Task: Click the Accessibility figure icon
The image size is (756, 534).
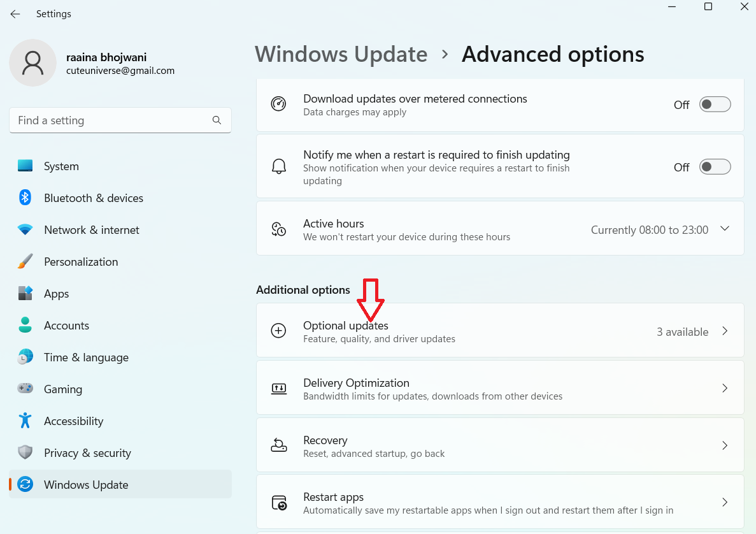Action: pyautogui.click(x=25, y=421)
